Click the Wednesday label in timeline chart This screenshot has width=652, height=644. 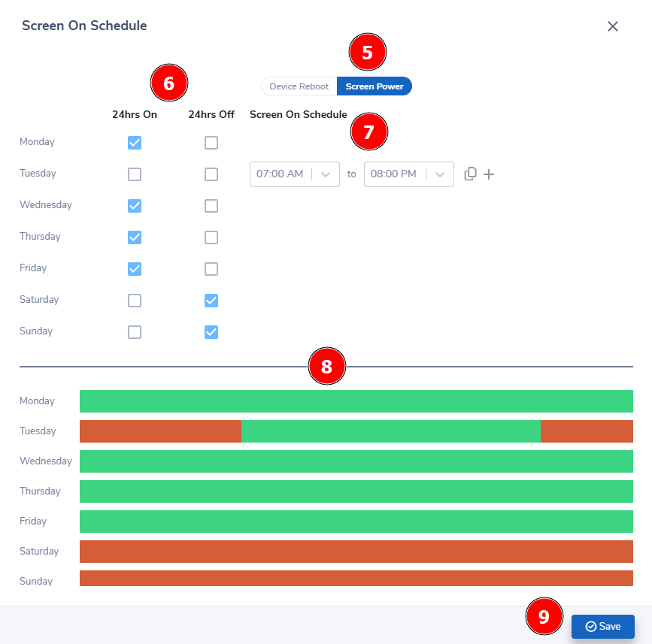point(46,461)
